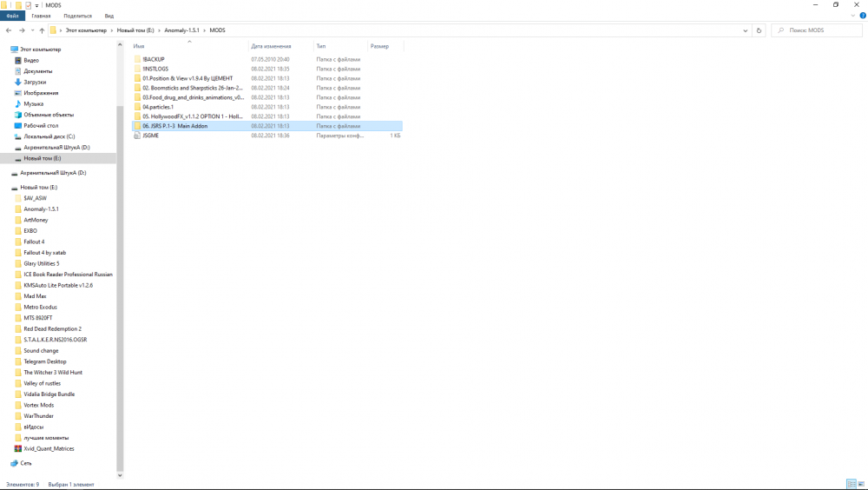
Task: Click Anomaly-1.5.1 breadcrumb segment
Action: [x=181, y=30]
